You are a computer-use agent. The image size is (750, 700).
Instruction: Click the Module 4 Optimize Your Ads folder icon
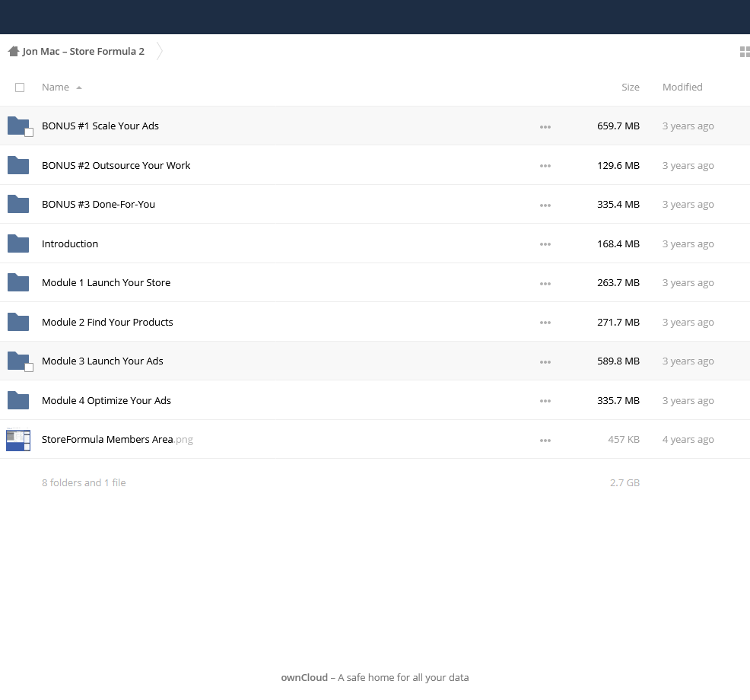[x=18, y=400]
